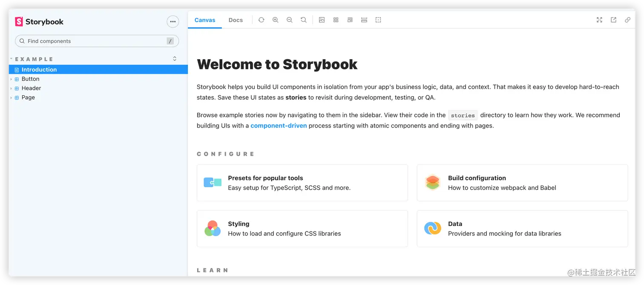
Task: Open the viewport size selector
Action: pos(350,20)
